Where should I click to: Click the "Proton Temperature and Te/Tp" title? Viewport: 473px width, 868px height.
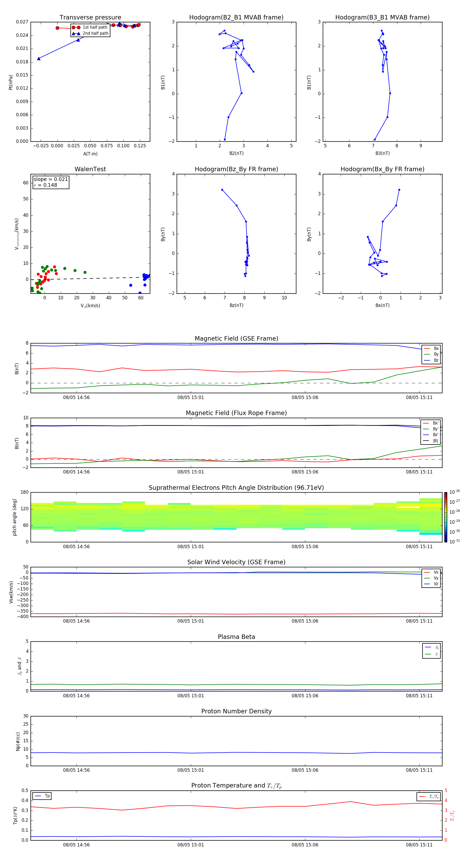click(x=236, y=786)
